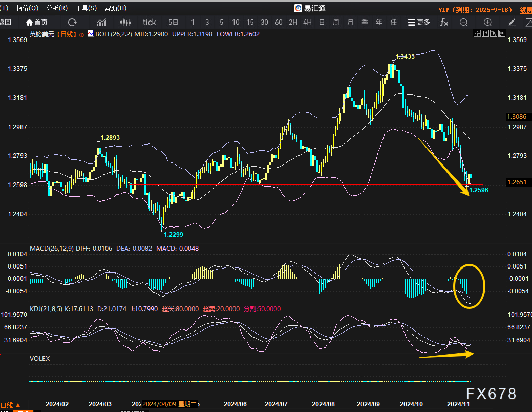Screen dimensions: 532x412
Task: Zoom out the chart with minus magnifier
Action: [x=463, y=22]
